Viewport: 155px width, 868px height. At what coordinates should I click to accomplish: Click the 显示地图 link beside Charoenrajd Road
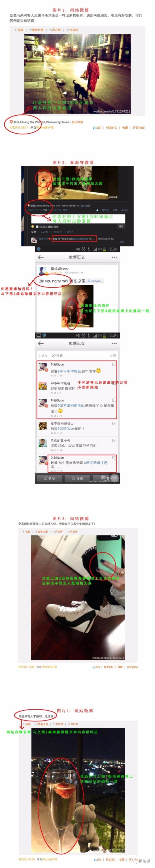[x=77, y=122]
